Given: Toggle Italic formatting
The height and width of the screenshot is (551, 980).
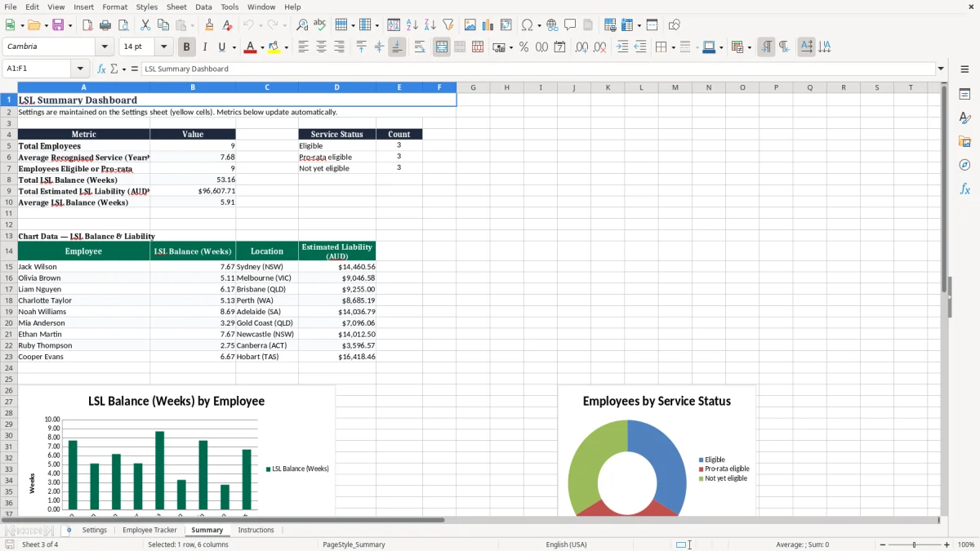Looking at the screenshot, I should 204,47.
